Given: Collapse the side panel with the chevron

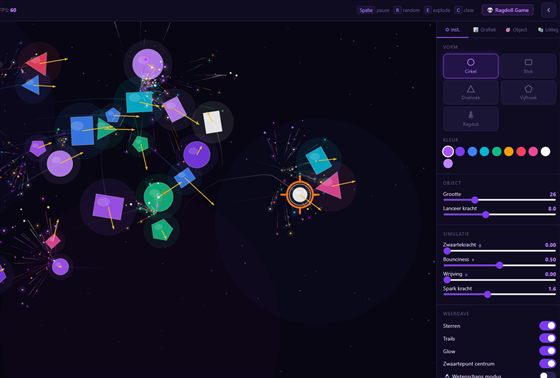Looking at the screenshot, I should tap(549, 10).
